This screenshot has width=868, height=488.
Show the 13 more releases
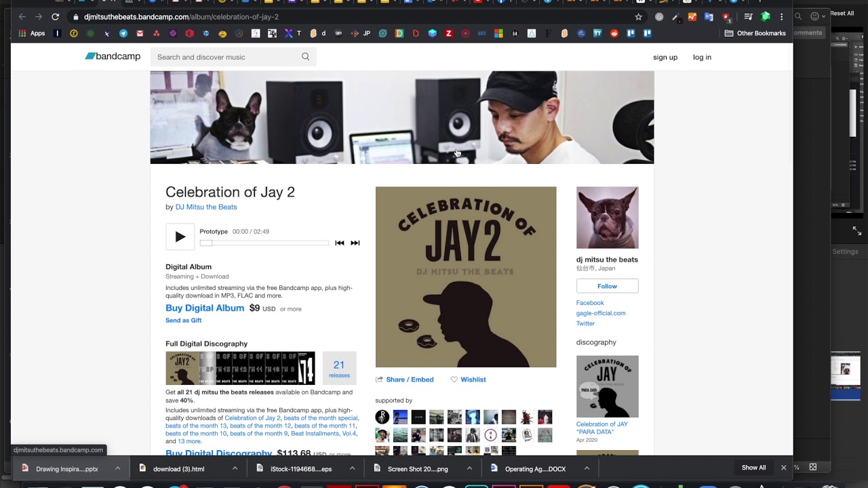click(x=189, y=441)
